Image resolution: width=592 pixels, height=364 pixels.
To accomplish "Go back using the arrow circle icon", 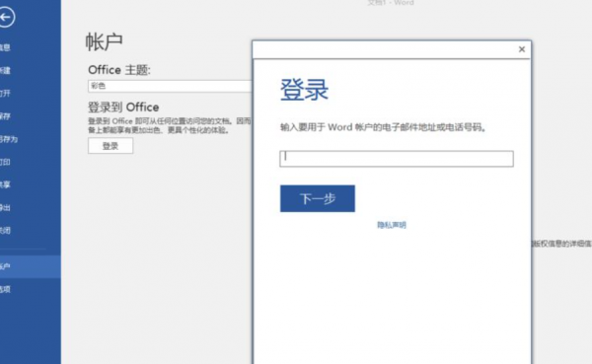I will pos(6,17).
